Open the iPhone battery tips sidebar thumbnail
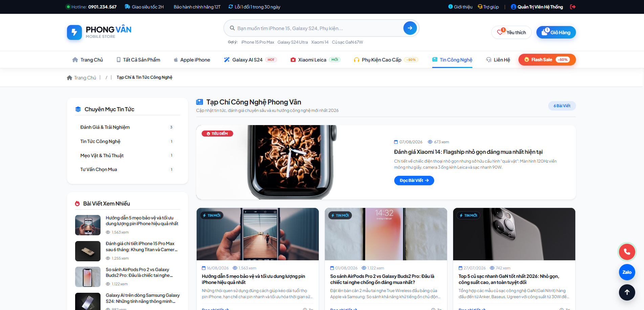Image resolution: width=644 pixels, height=310 pixels. pyautogui.click(x=88, y=225)
